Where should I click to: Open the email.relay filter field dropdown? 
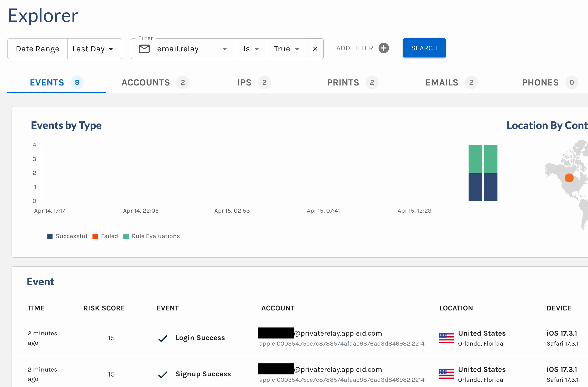coord(183,49)
